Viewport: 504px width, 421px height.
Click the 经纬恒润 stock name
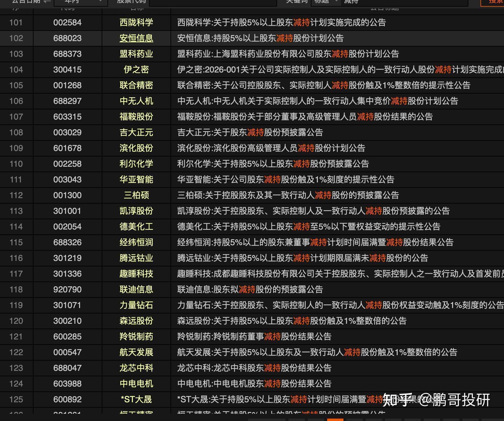pyautogui.click(x=136, y=243)
